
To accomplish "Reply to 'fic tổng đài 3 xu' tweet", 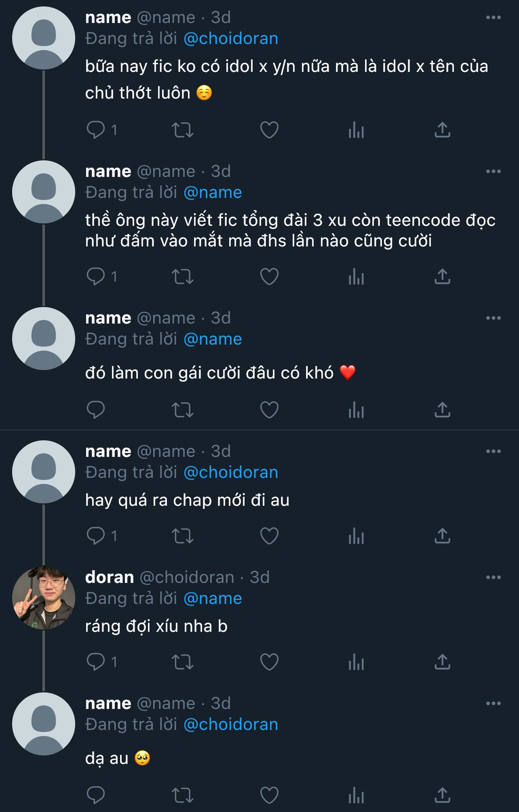I will [x=96, y=277].
